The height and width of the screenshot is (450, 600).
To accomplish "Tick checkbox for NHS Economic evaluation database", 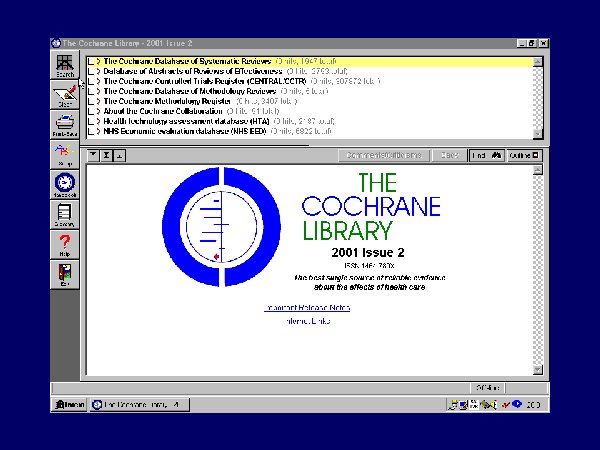I will point(91,131).
